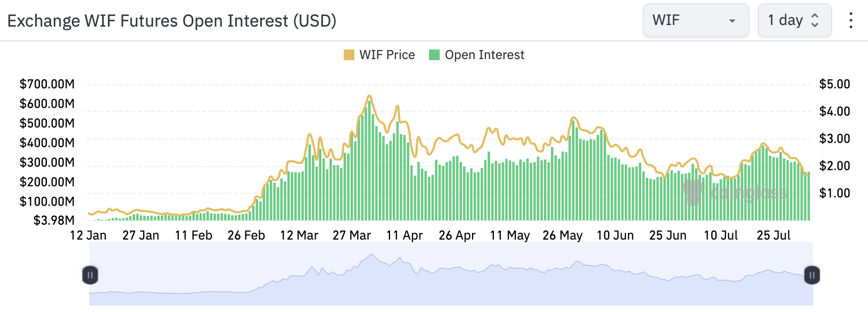Open the 1 day interval selector
Screen dimensions: 868x312
pyautogui.click(x=786, y=20)
